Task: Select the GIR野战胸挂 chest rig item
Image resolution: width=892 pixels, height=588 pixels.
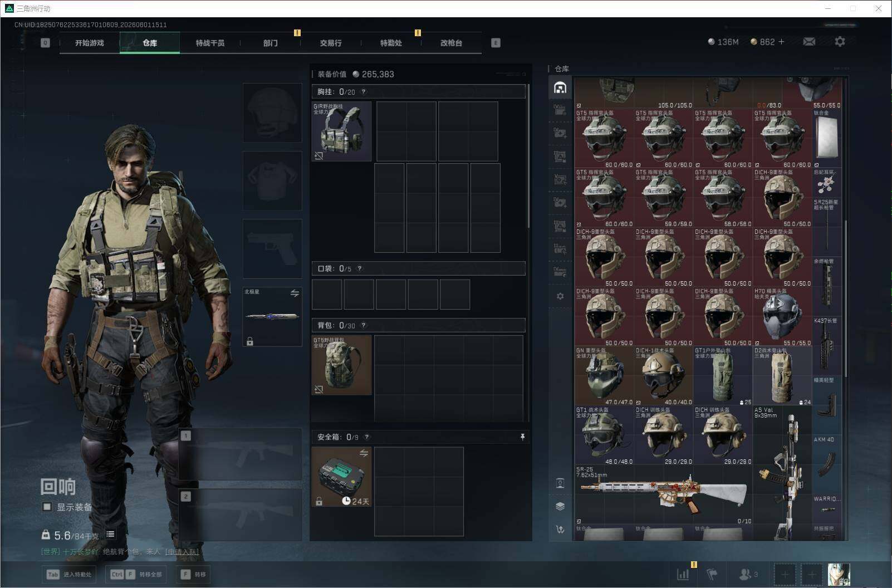Action: click(x=341, y=131)
